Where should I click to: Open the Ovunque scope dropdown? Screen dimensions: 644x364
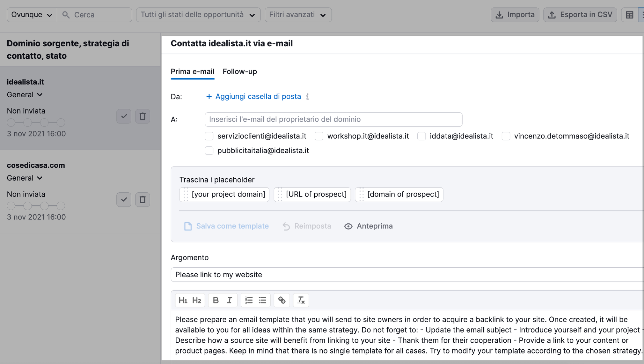pyautogui.click(x=31, y=14)
